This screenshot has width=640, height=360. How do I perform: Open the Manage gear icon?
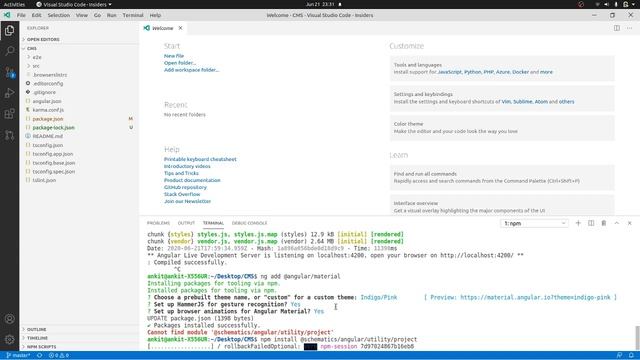click(9, 339)
